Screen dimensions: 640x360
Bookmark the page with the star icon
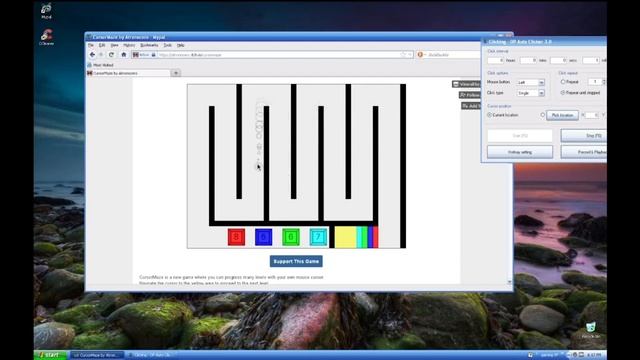coord(402,55)
